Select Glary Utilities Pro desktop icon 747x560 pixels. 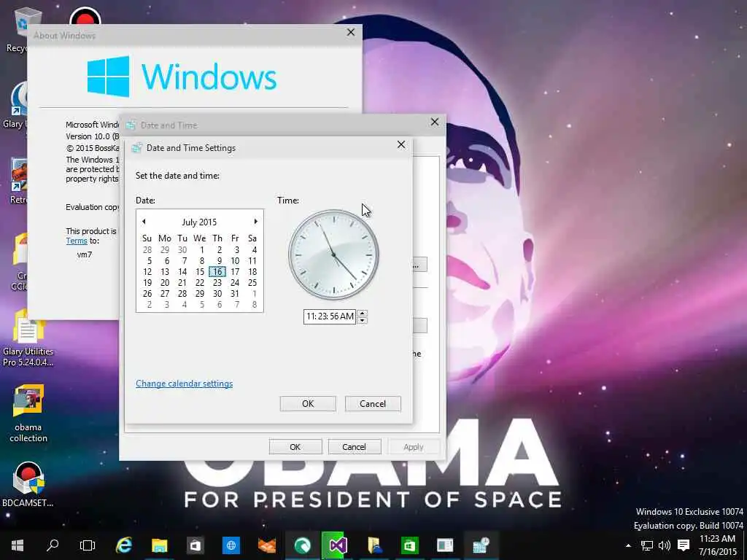point(28,338)
